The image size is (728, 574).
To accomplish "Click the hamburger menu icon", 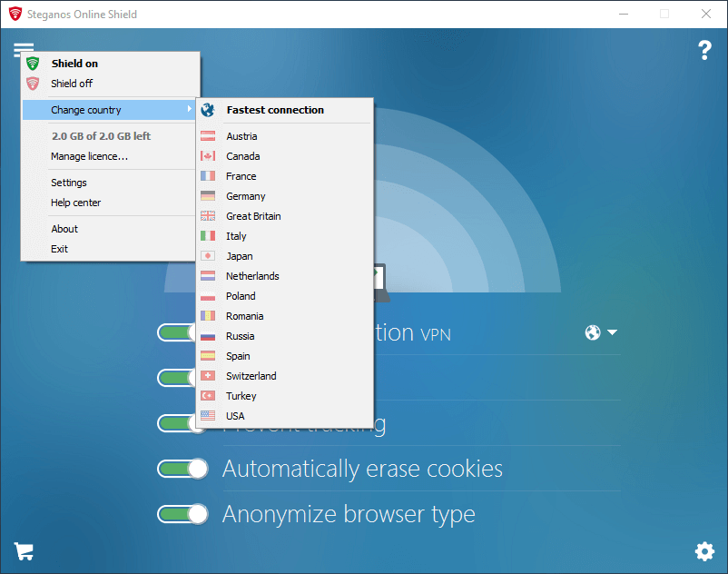I will 24,48.
